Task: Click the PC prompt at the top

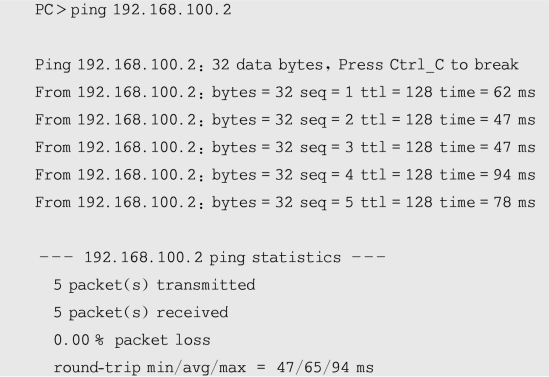Action: point(44,10)
